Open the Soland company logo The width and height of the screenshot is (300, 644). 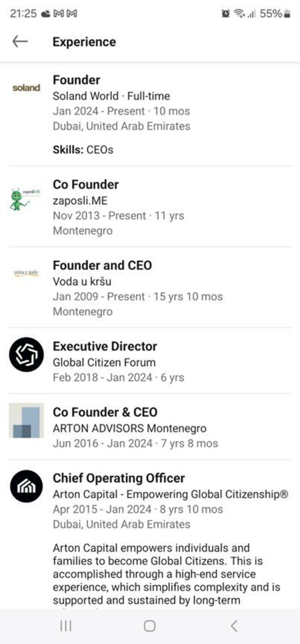tap(26, 88)
